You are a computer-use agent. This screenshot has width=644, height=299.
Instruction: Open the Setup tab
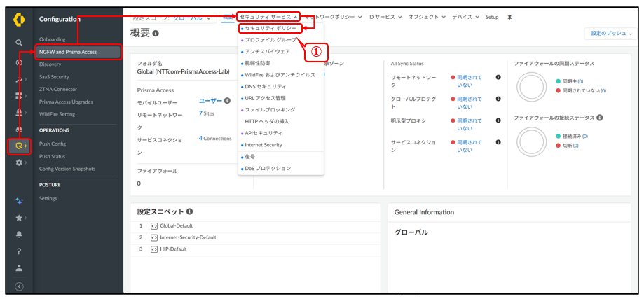[x=492, y=17]
